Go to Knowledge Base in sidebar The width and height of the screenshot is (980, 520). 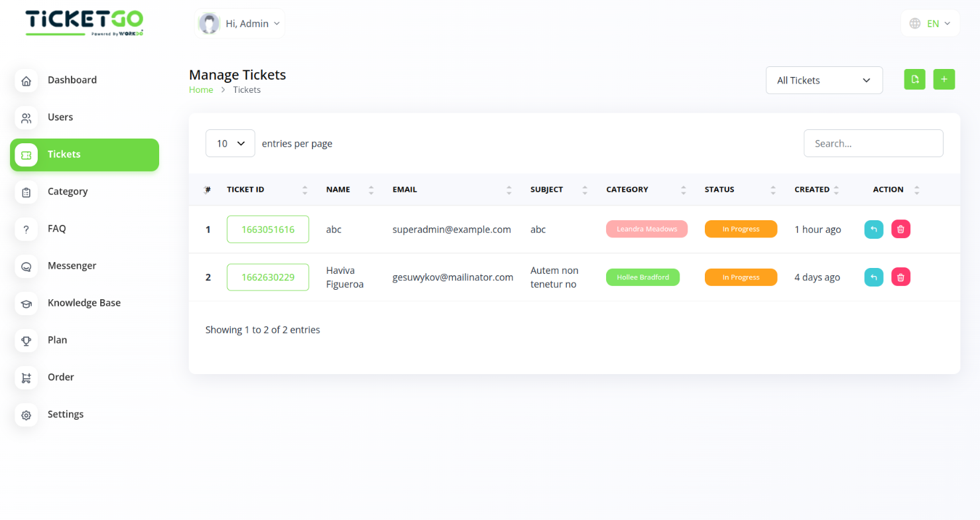[84, 303]
